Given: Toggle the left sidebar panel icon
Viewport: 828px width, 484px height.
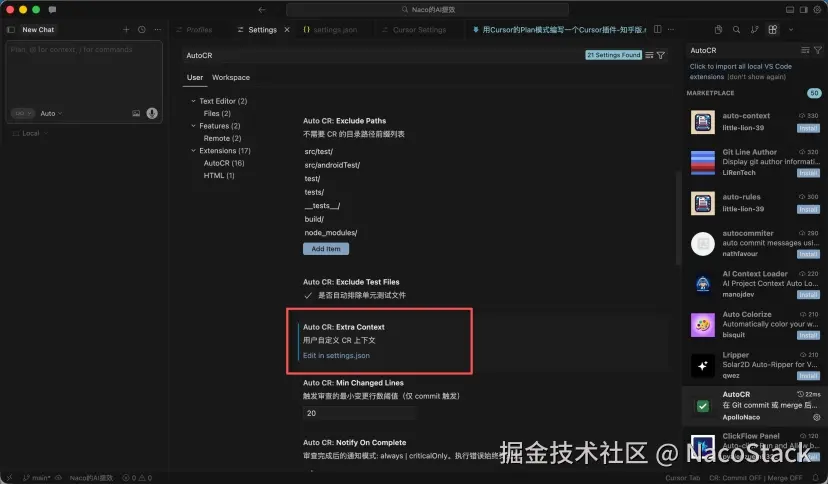Looking at the screenshot, I should [11, 30].
